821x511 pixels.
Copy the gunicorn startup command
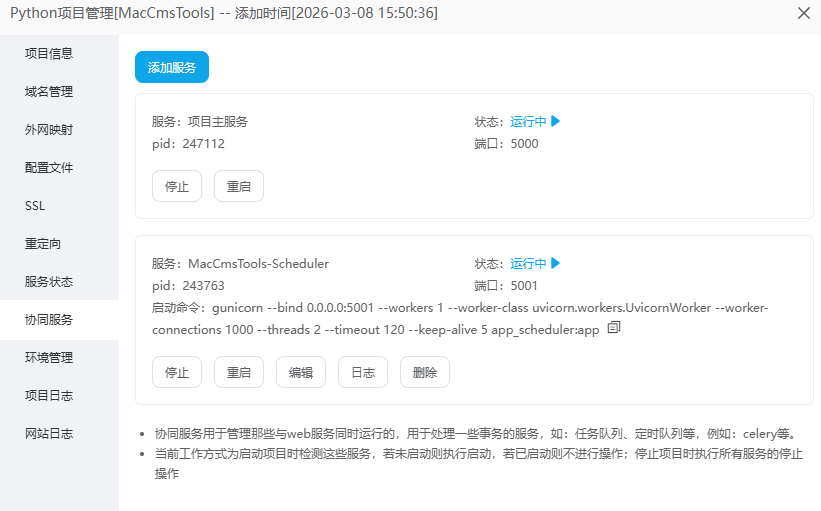614,328
